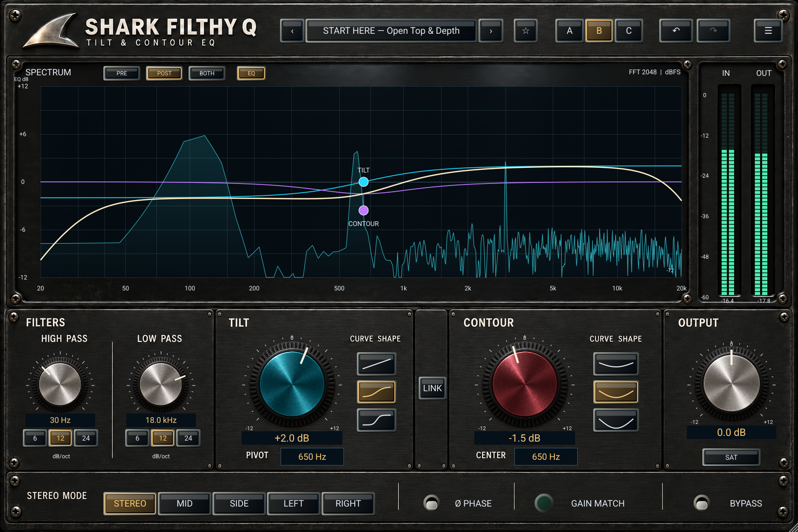Image resolution: width=798 pixels, height=532 pixels.
Task: Click the High Pass frequency knob
Action: pos(60,384)
